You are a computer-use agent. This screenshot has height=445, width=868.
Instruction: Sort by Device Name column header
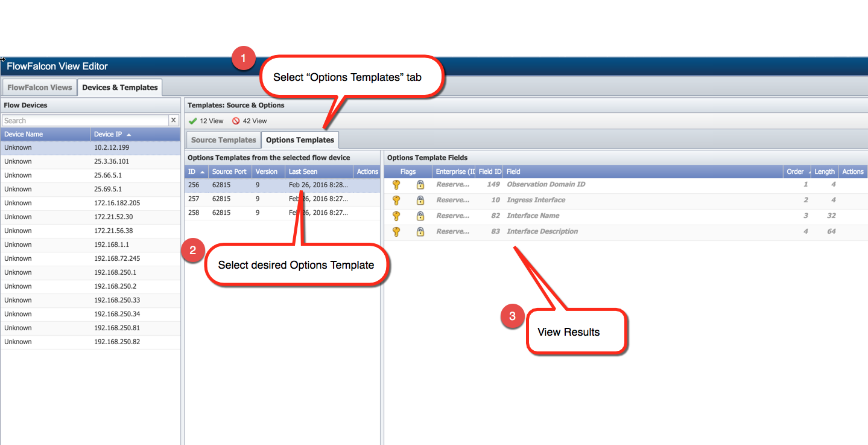click(45, 134)
